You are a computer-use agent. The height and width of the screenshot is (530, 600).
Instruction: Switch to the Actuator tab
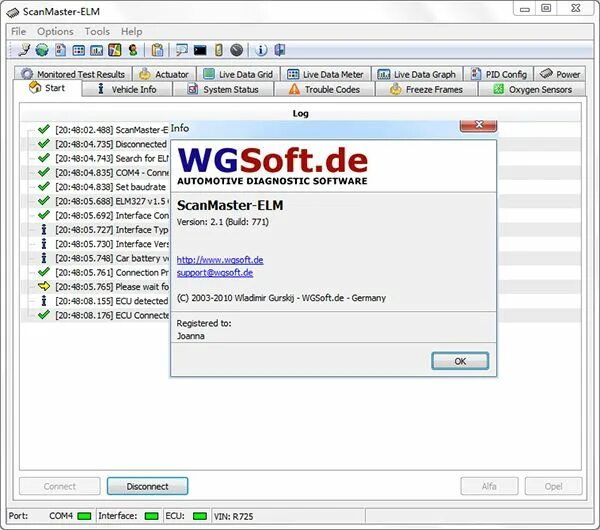point(164,74)
